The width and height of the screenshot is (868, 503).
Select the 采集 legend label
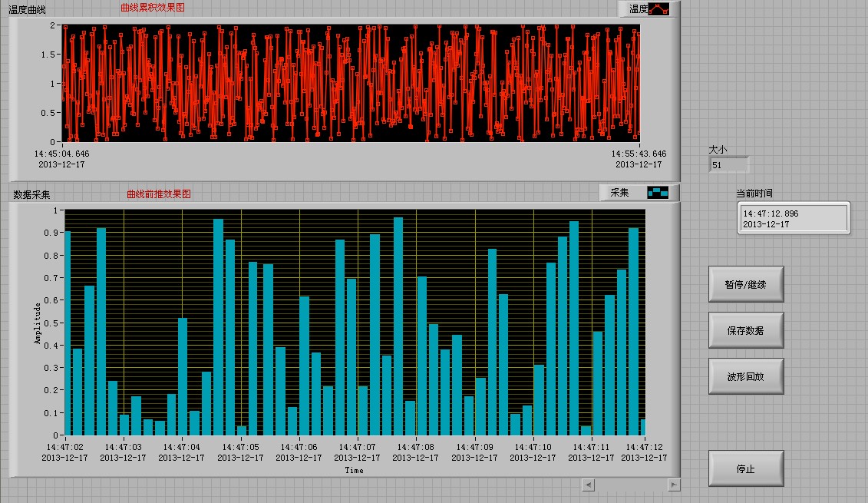[619, 192]
